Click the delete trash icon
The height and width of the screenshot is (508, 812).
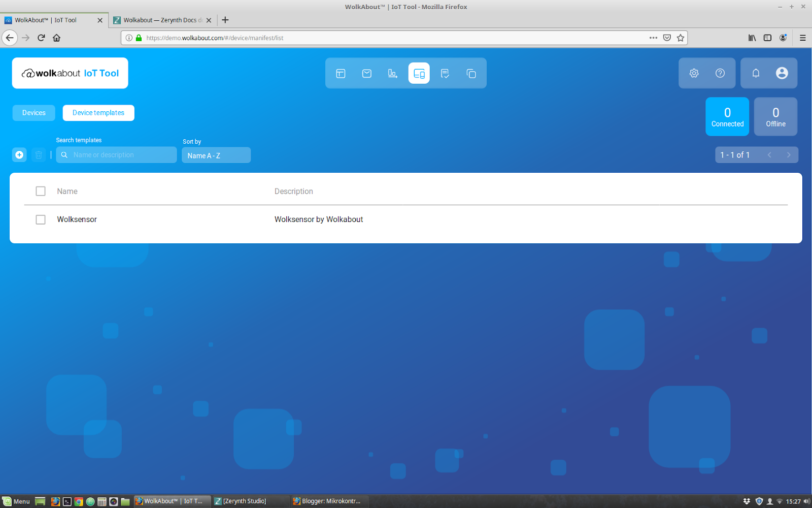tap(39, 155)
